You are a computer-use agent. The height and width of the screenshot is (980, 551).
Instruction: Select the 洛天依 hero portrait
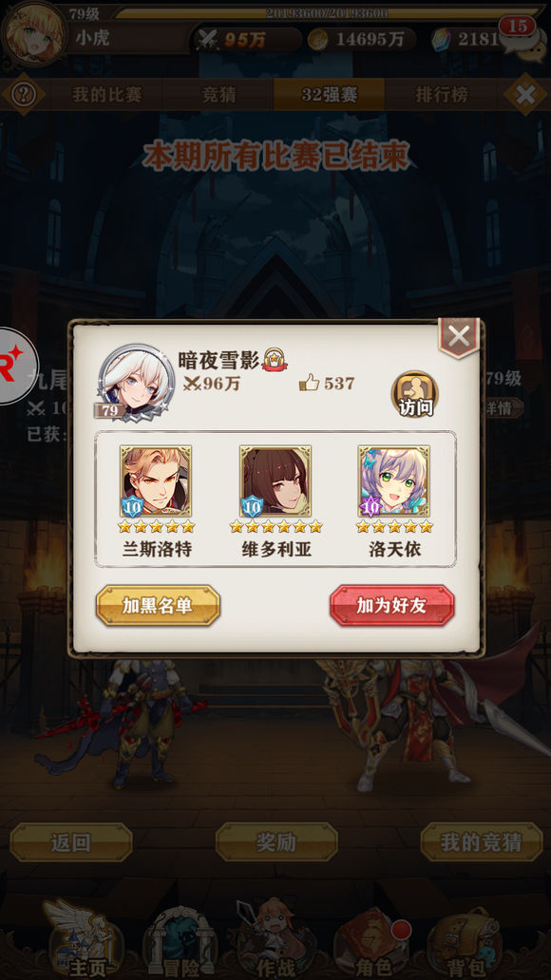tap(394, 481)
